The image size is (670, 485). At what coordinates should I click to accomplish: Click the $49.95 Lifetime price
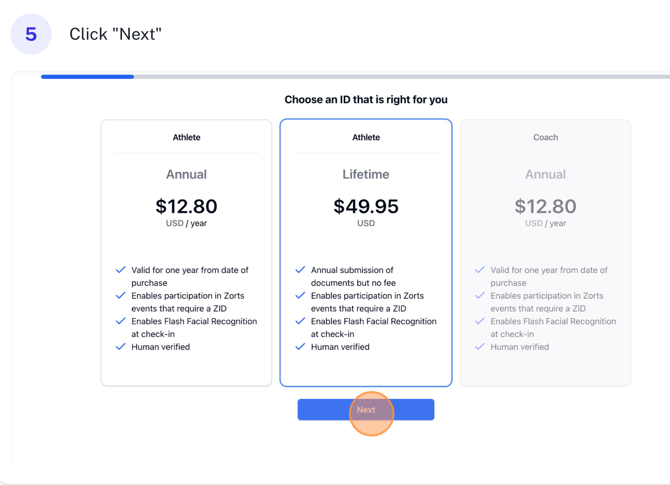tap(366, 206)
